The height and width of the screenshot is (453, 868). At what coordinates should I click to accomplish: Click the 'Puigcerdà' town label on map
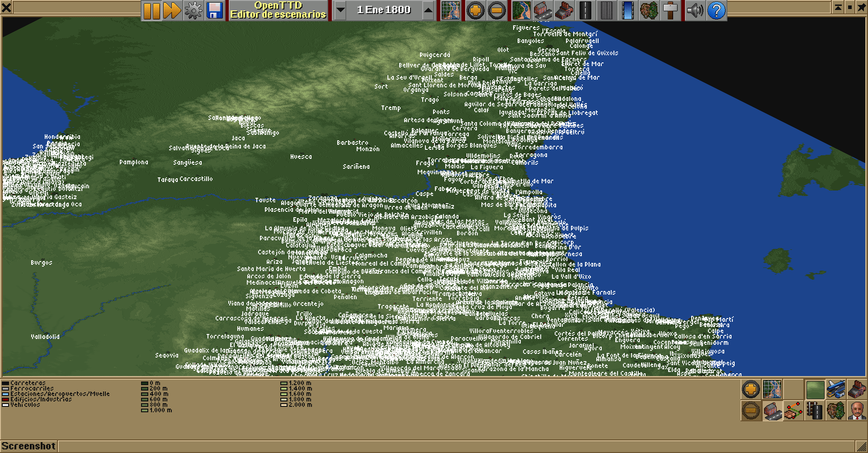(435, 55)
